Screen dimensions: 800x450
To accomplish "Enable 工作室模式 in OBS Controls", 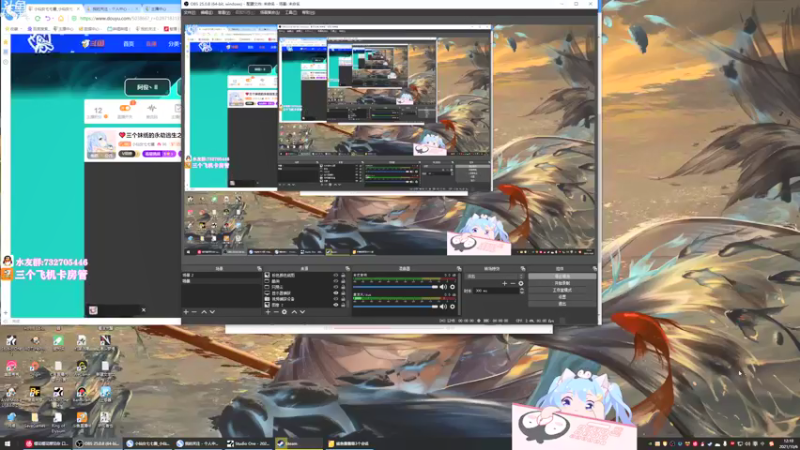I will [562, 290].
